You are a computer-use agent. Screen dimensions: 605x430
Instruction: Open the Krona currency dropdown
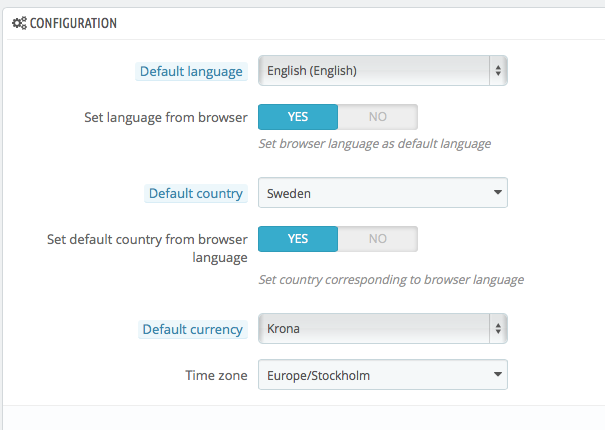point(383,328)
